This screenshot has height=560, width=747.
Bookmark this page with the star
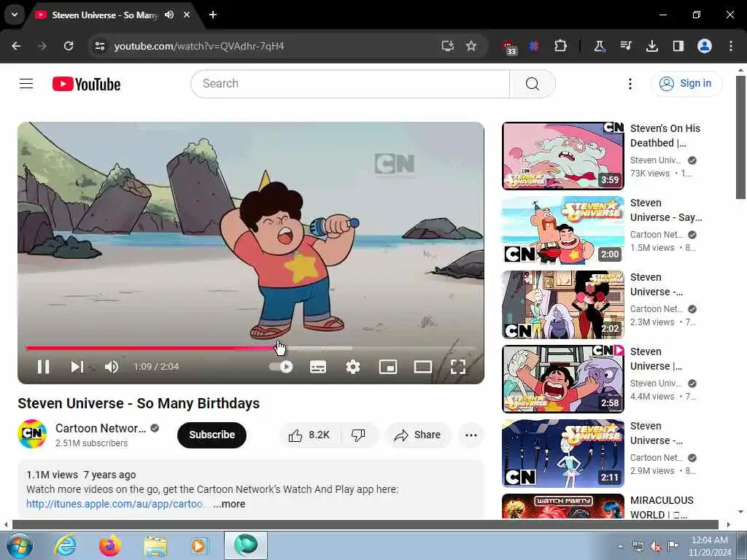click(471, 46)
